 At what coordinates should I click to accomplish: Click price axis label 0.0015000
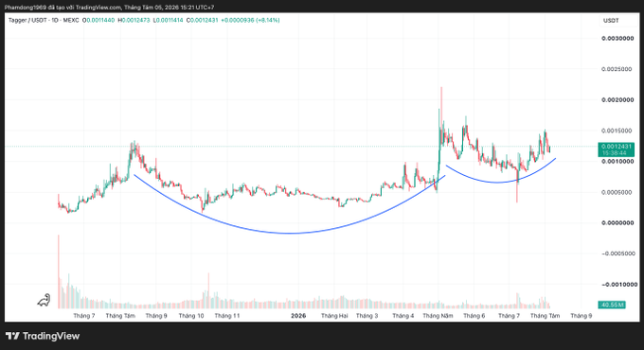[x=617, y=131]
